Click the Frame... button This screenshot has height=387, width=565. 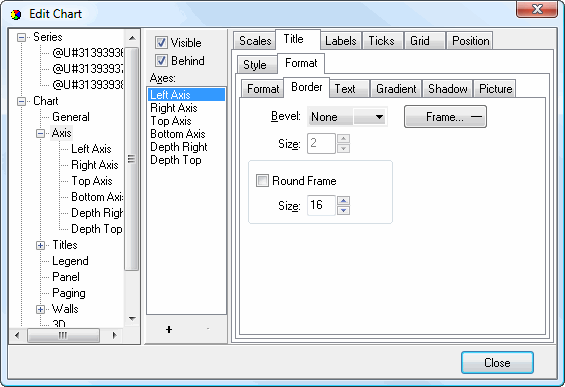click(x=445, y=117)
